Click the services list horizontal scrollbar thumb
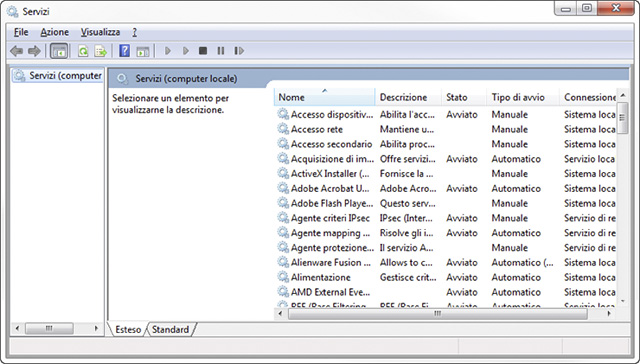640x364 pixels. point(438,313)
